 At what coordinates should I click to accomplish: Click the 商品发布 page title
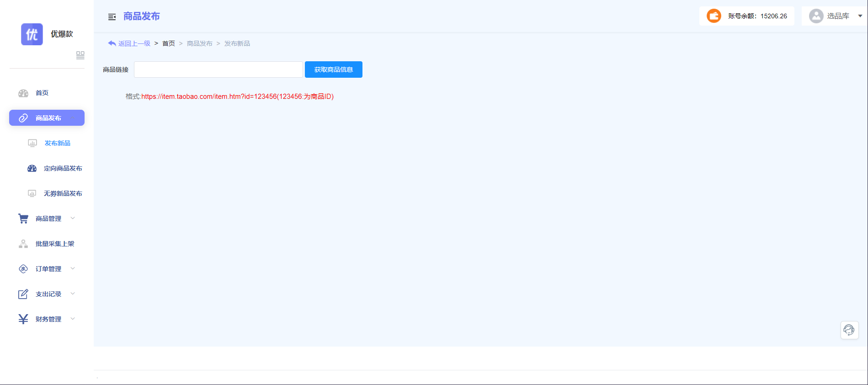[142, 16]
